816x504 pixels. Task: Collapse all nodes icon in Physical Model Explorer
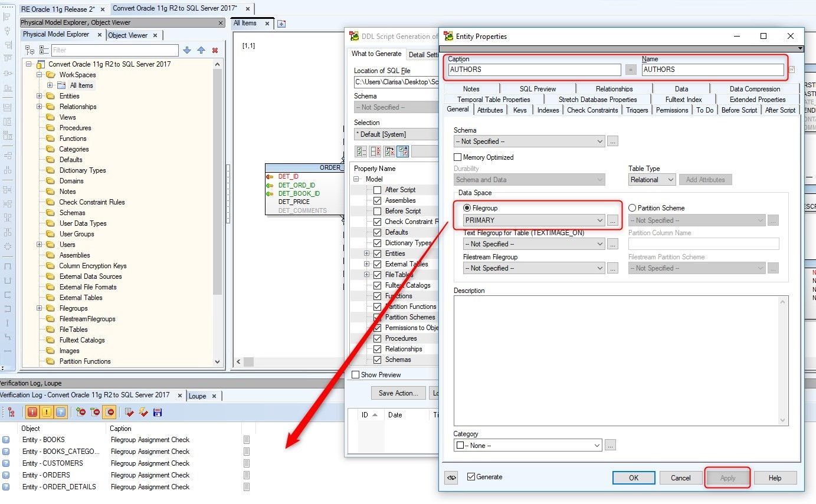tap(30, 51)
